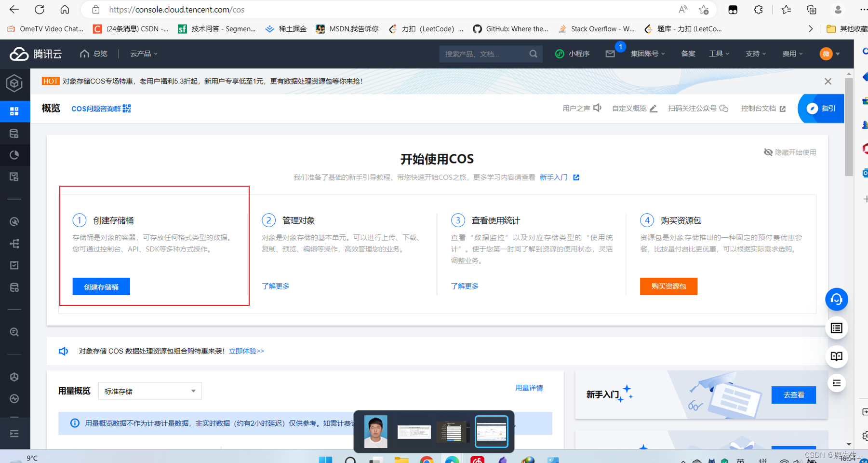
Task: Open File Explorer from the taskbar
Action: (401, 460)
